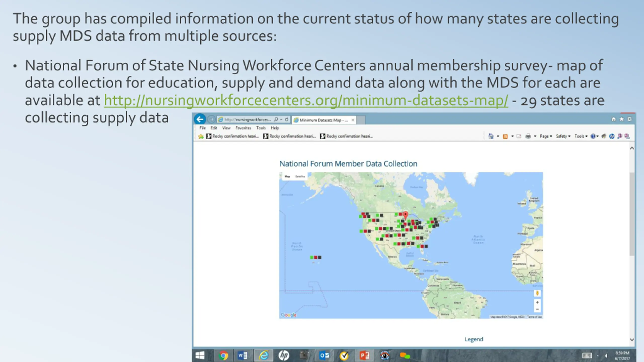Click the on-screen keyboard tray icon
644x362 pixels.
click(x=587, y=355)
